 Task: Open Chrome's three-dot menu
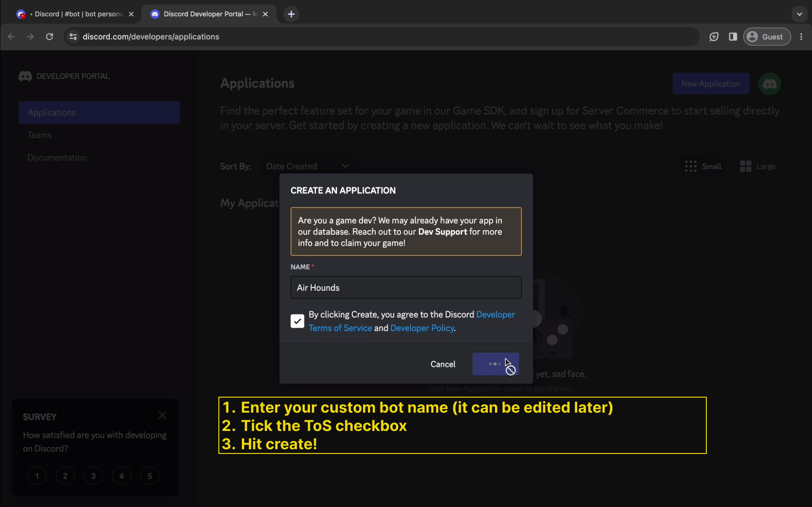coord(801,37)
